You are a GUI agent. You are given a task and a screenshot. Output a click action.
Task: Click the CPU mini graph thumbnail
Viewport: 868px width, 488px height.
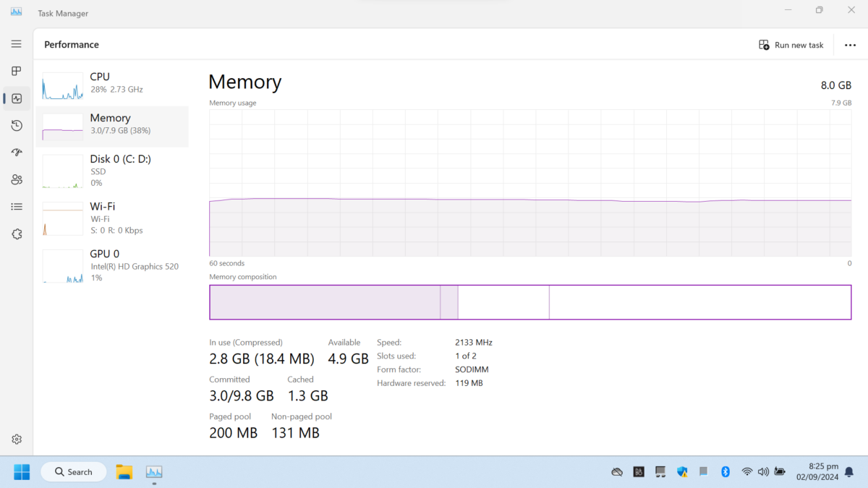coord(63,86)
